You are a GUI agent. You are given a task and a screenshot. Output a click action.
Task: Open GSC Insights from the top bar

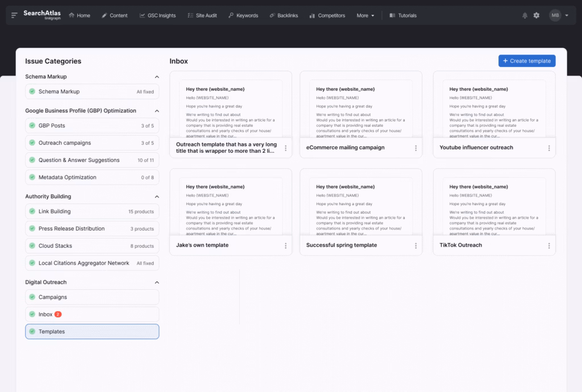[157, 15]
